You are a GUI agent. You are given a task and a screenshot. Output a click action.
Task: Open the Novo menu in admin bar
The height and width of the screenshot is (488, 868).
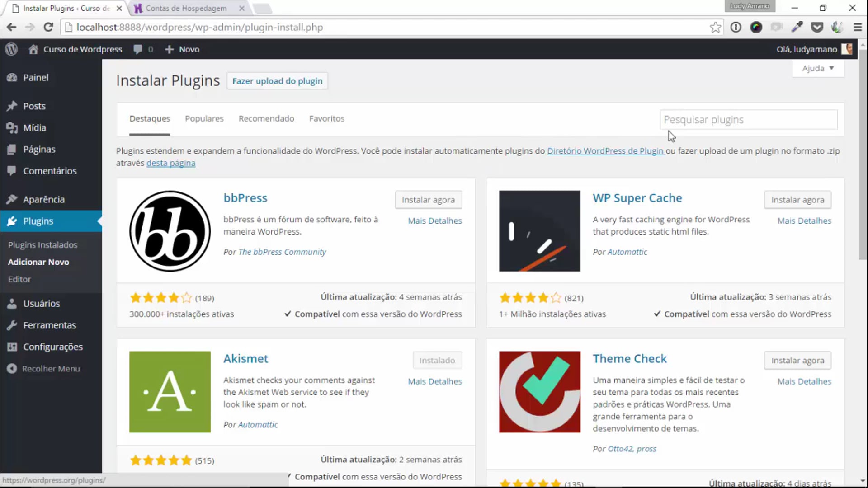[x=183, y=49]
